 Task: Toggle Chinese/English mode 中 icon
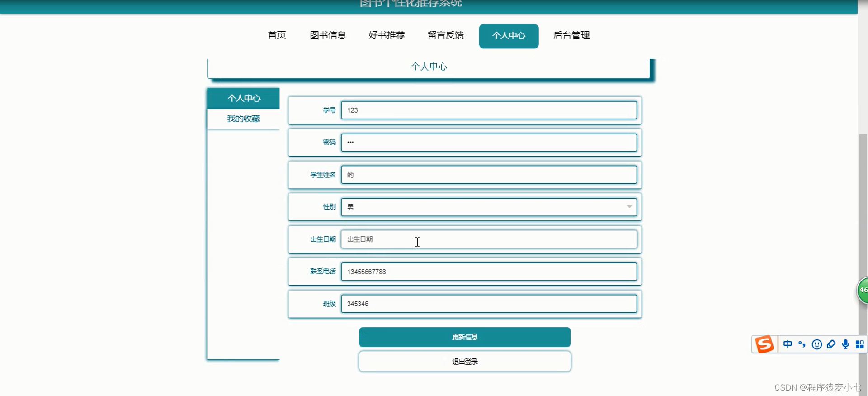(x=788, y=344)
